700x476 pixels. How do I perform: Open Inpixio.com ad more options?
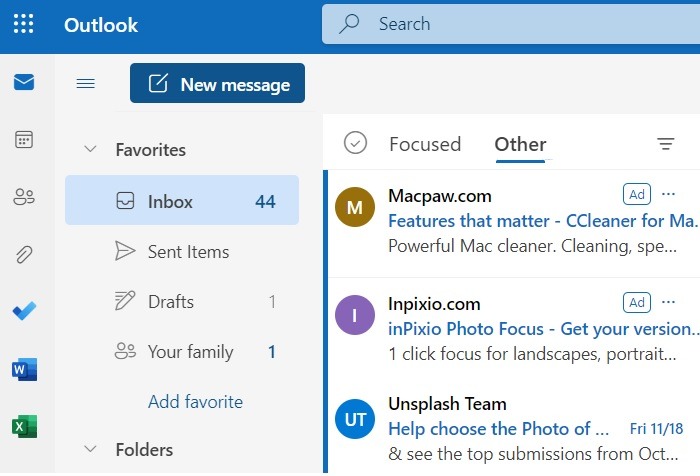coord(668,302)
